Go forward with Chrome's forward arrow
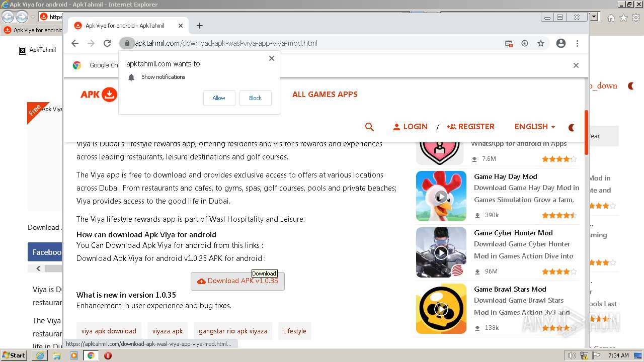Screen dimensions: 644x362 click(91, 43)
